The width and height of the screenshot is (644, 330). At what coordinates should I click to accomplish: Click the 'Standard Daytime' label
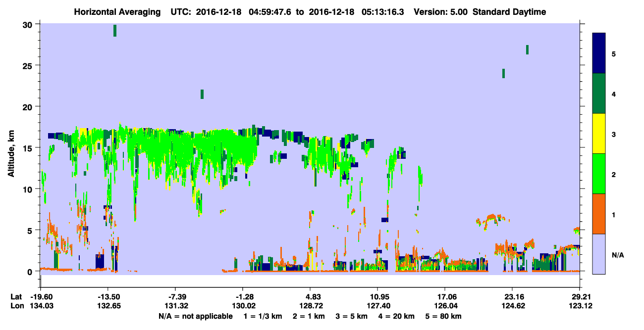(x=509, y=12)
